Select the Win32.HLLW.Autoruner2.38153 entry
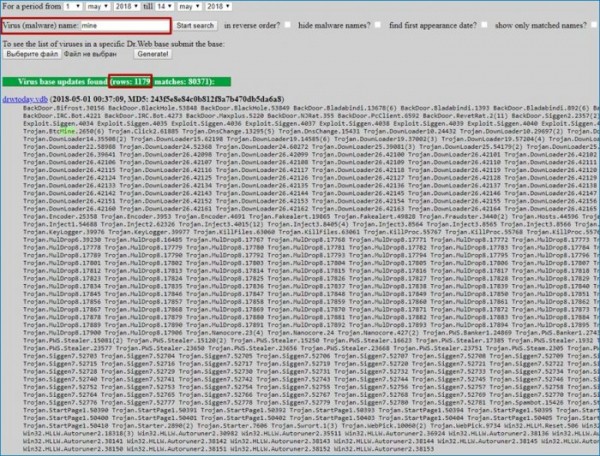The width and height of the screenshot is (600, 456). click(384, 449)
